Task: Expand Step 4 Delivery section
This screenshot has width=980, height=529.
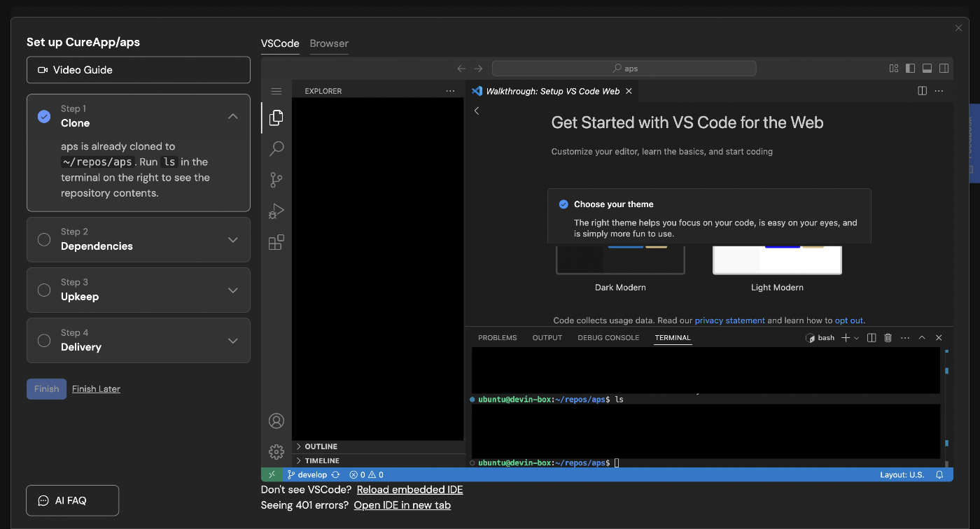Action: [x=233, y=340]
